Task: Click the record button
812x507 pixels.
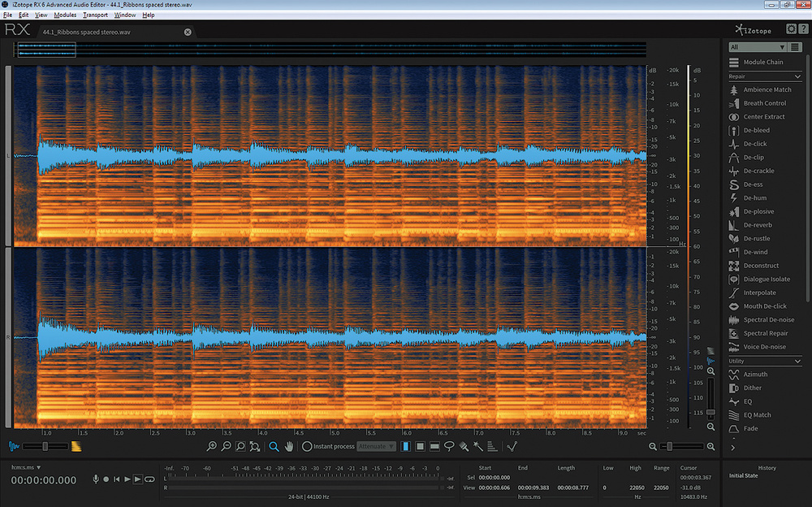Action: [x=106, y=479]
